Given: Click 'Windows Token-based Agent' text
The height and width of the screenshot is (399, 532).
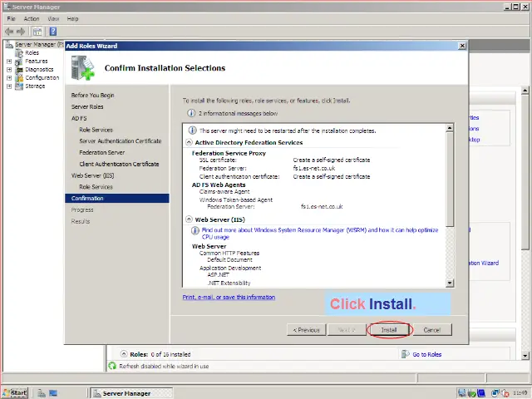Looking at the screenshot, I should (x=236, y=199).
